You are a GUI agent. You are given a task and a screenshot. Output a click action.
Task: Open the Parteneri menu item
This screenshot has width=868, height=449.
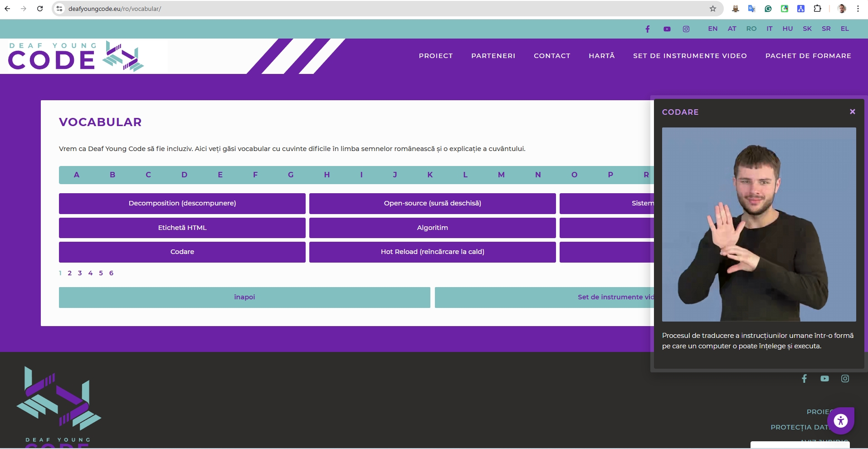[493, 56]
